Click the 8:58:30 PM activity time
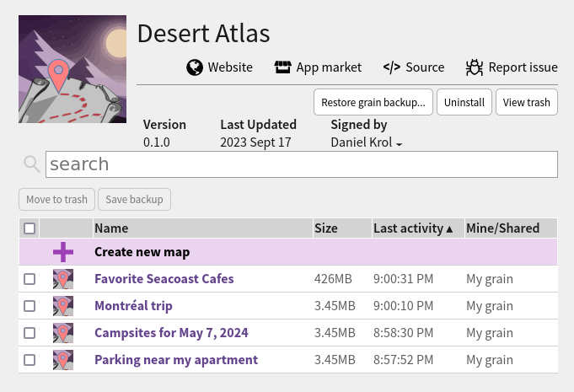The height and width of the screenshot is (392, 574). coord(403,333)
